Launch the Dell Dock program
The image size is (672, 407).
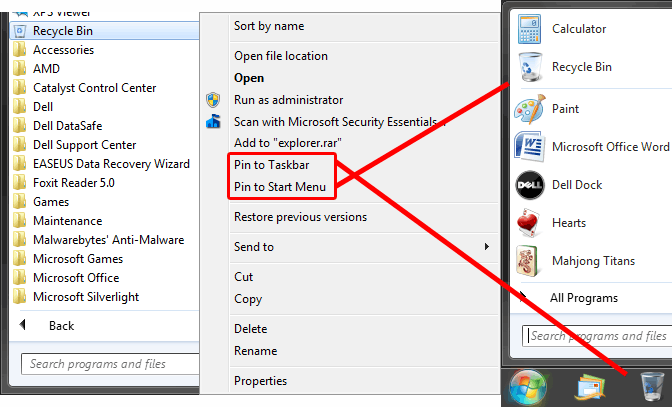(x=529, y=185)
